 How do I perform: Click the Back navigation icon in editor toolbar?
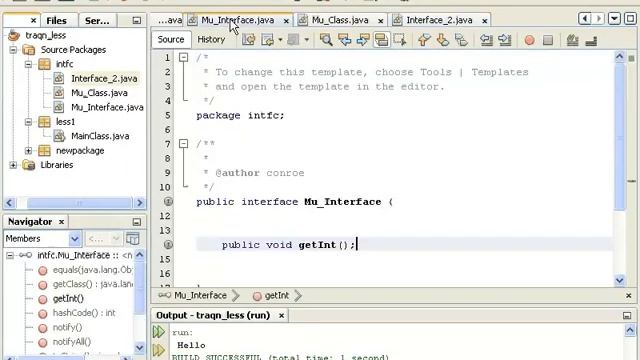coord(268,40)
